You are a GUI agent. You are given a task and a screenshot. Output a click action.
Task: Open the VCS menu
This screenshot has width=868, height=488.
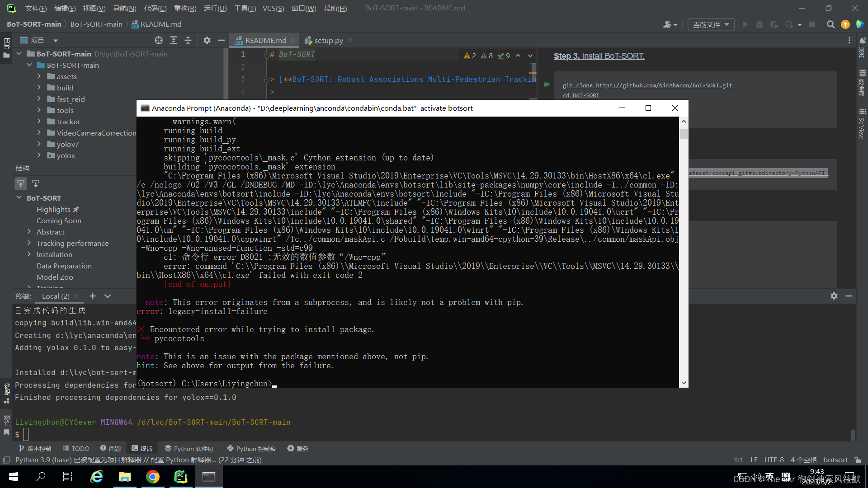coord(273,8)
